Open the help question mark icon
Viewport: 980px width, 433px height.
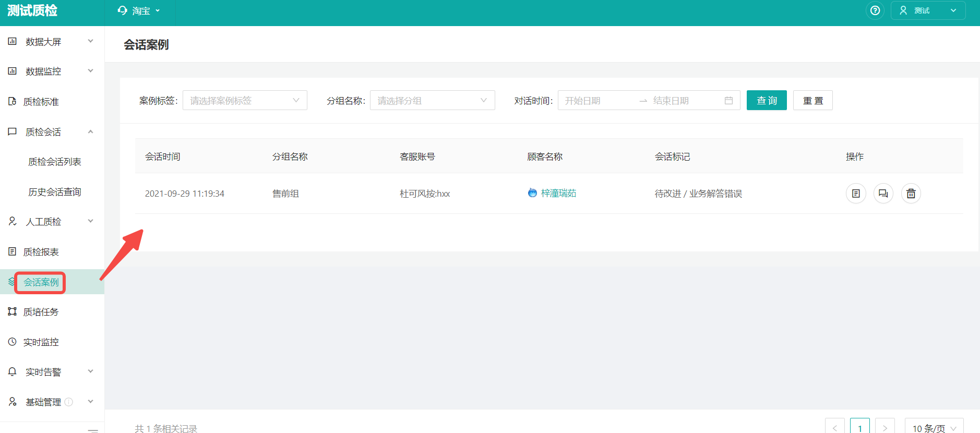pos(875,10)
